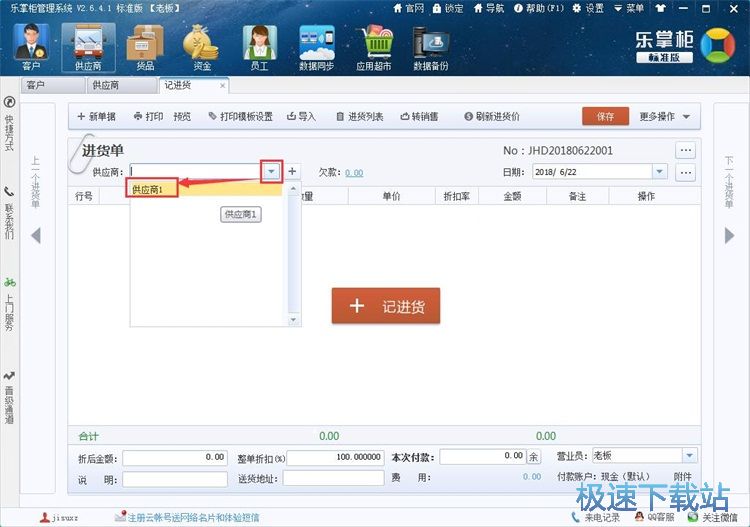Close the 记进货 tab
The height and width of the screenshot is (527, 750).
[x=222, y=86]
